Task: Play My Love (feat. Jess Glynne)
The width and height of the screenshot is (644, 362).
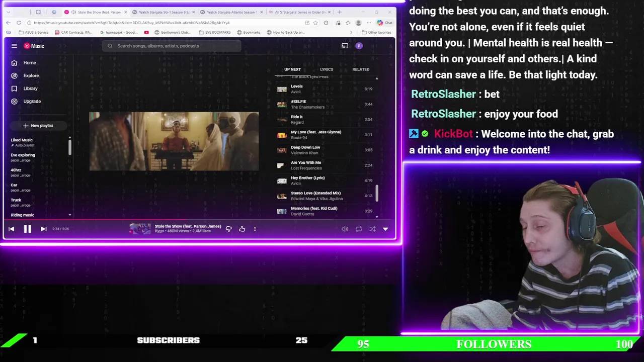Action: pyautogui.click(x=326, y=135)
